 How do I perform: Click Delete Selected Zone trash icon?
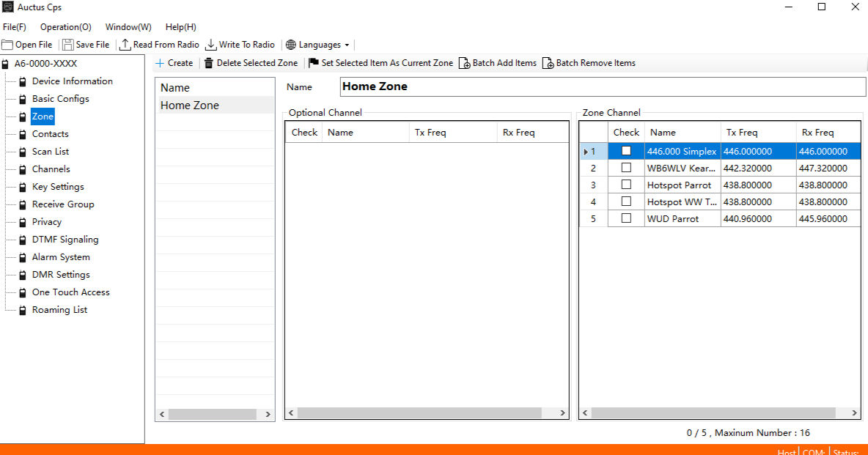(209, 63)
